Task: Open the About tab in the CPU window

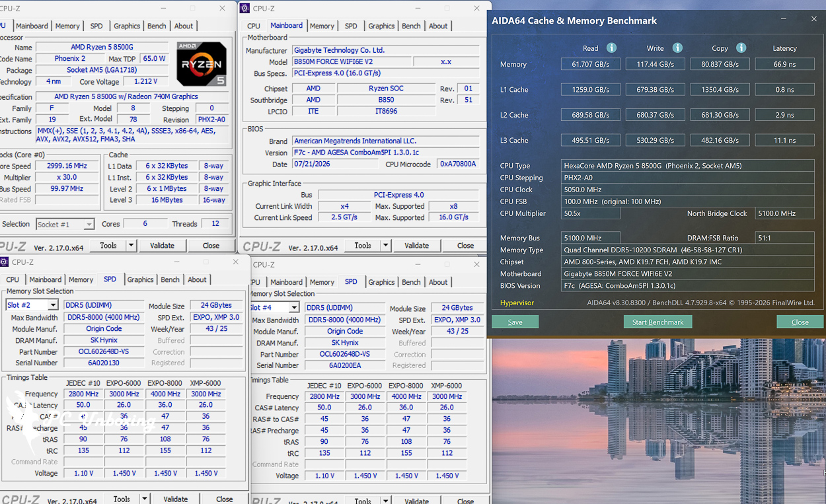Action: tap(184, 26)
